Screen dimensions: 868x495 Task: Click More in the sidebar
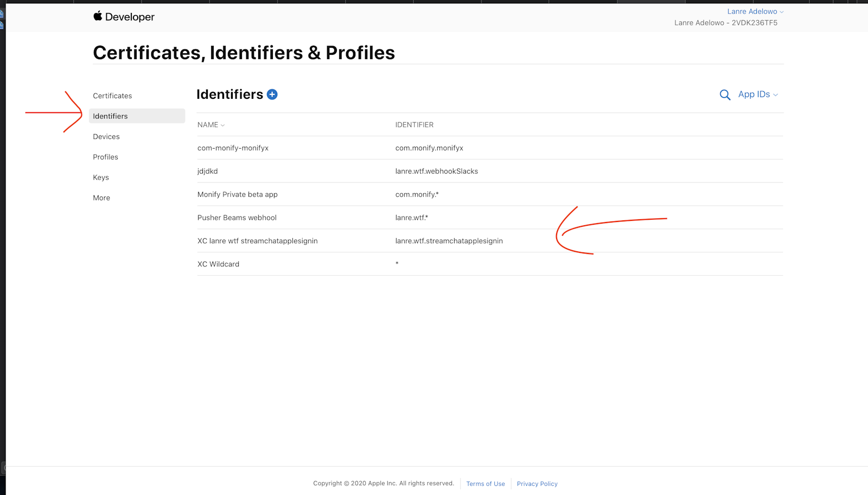point(101,198)
